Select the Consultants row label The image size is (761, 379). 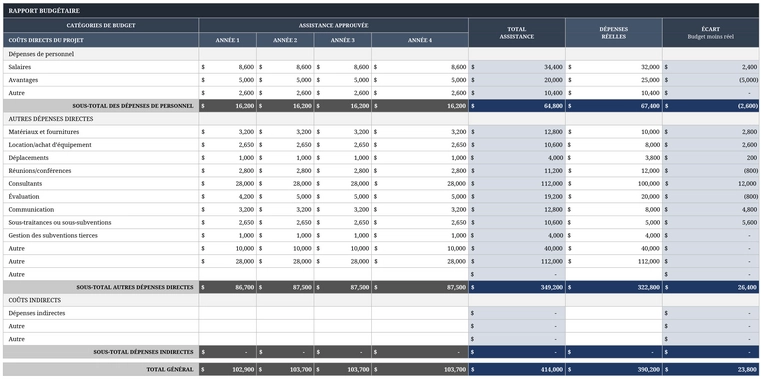click(101, 183)
